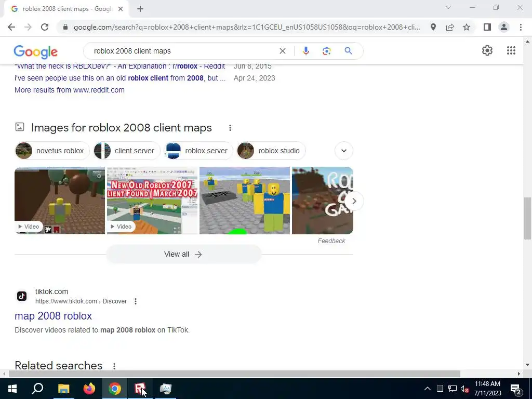Go back to the previous page
Image resolution: width=532 pixels, height=399 pixels.
(x=11, y=27)
